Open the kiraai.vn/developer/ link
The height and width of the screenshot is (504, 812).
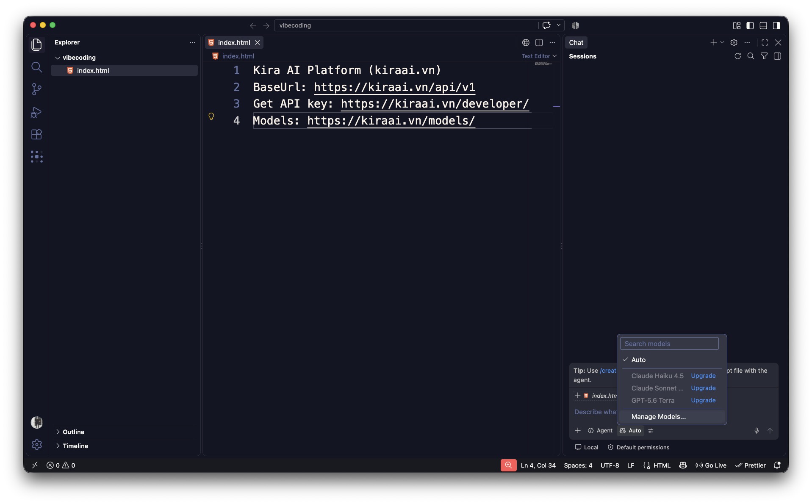point(435,104)
